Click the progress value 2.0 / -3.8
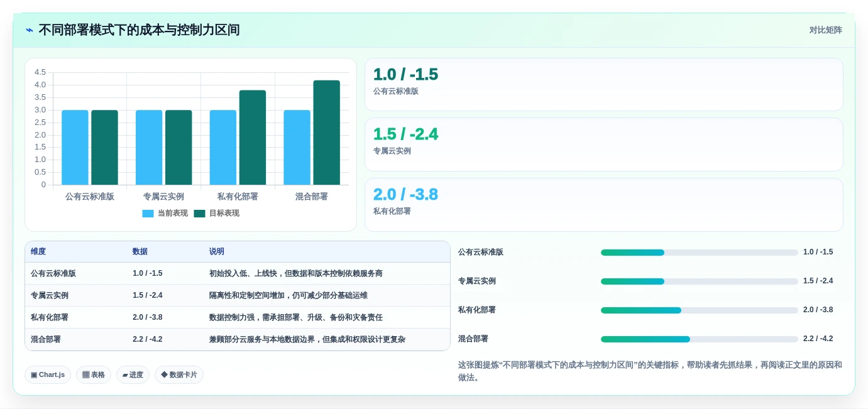 pos(818,310)
